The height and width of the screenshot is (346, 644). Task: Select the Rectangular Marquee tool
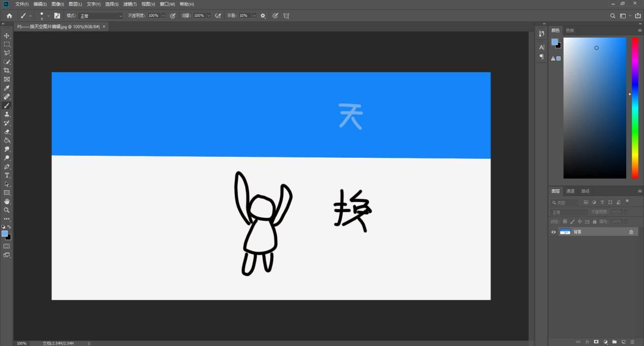point(7,44)
